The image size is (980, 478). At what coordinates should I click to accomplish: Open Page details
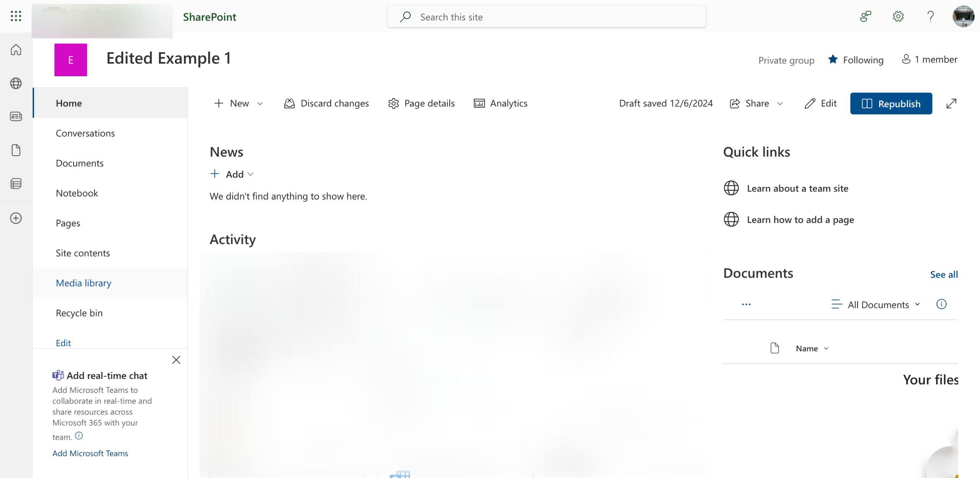point(421,103)
